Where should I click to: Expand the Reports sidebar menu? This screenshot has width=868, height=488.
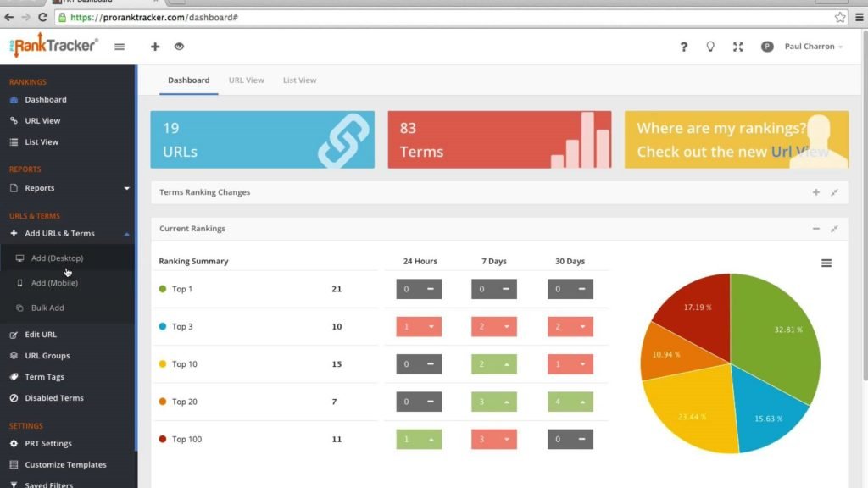pos(68,188)
